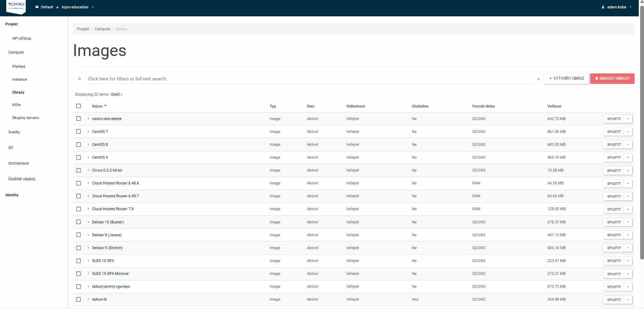
Task: Click the user icon beside adam.kuba
Action: 603,7
